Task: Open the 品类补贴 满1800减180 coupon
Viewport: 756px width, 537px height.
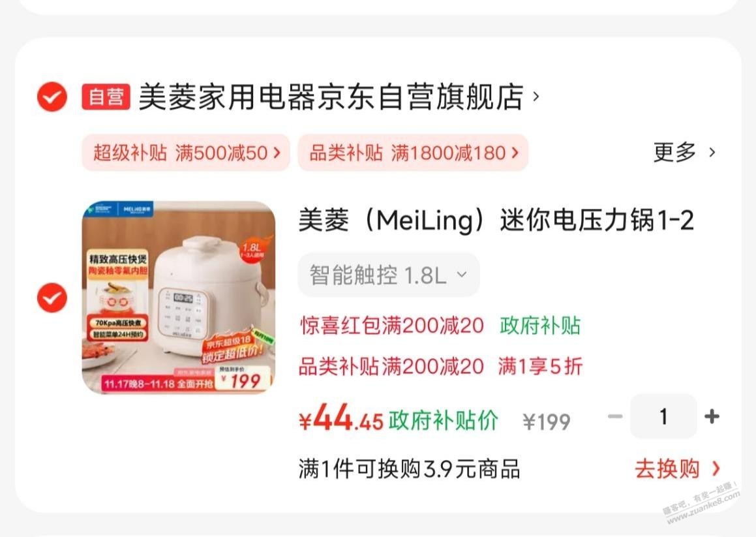Action: [x=413, y=153]
